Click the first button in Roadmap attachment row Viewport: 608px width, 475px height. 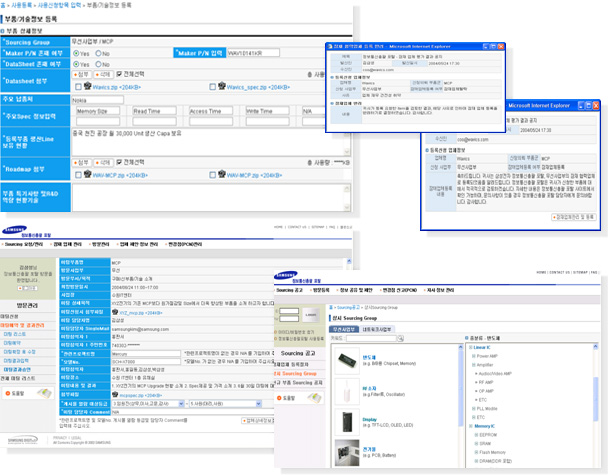(81, 162)
